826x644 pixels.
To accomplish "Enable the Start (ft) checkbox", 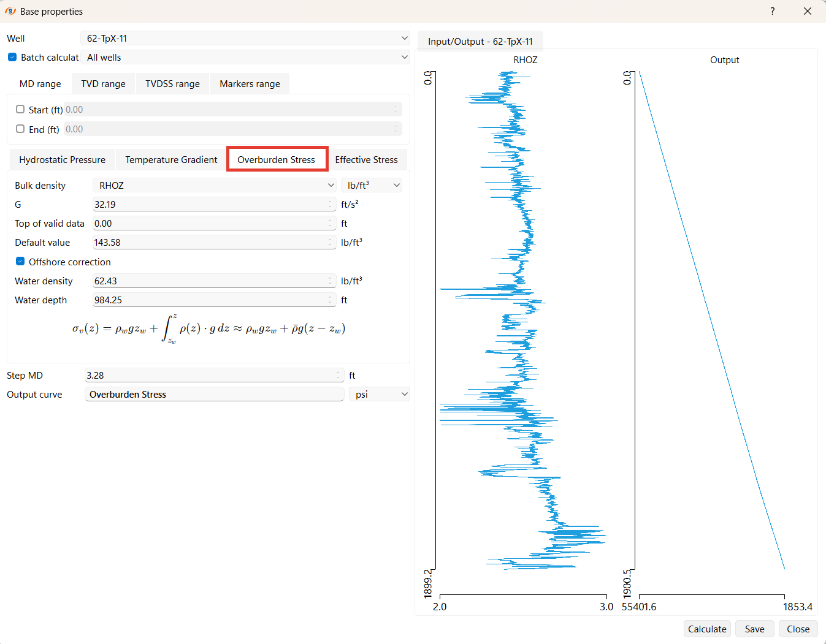I will pyautogui.click(x=20, y=110).
